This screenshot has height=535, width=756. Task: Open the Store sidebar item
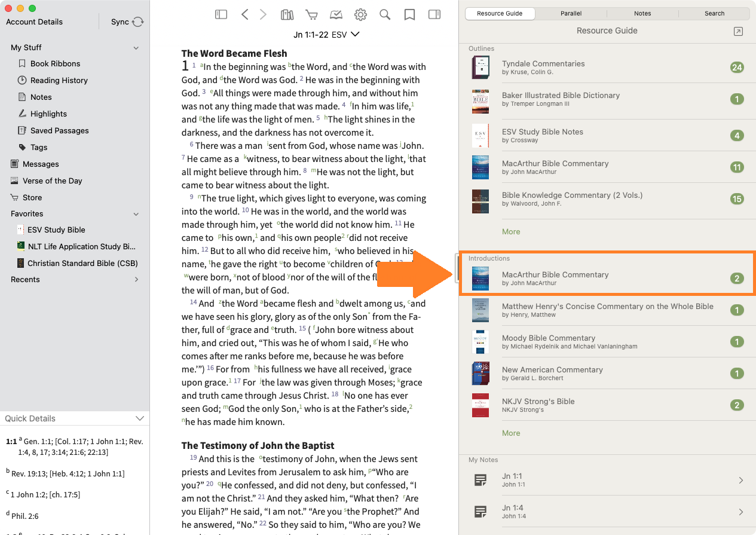32,197
